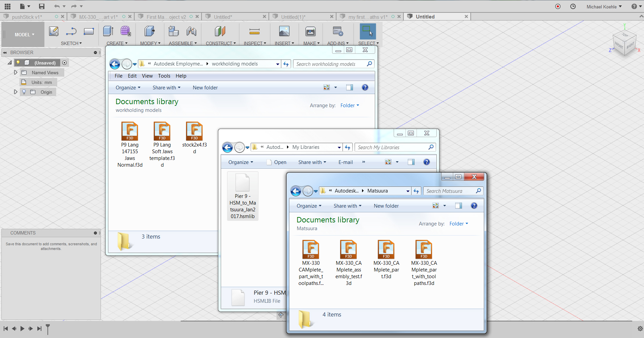The image size is (644, 338).
Task: Select the MX-330_CAMplete_part.f3d file
Action: point(386,260)
